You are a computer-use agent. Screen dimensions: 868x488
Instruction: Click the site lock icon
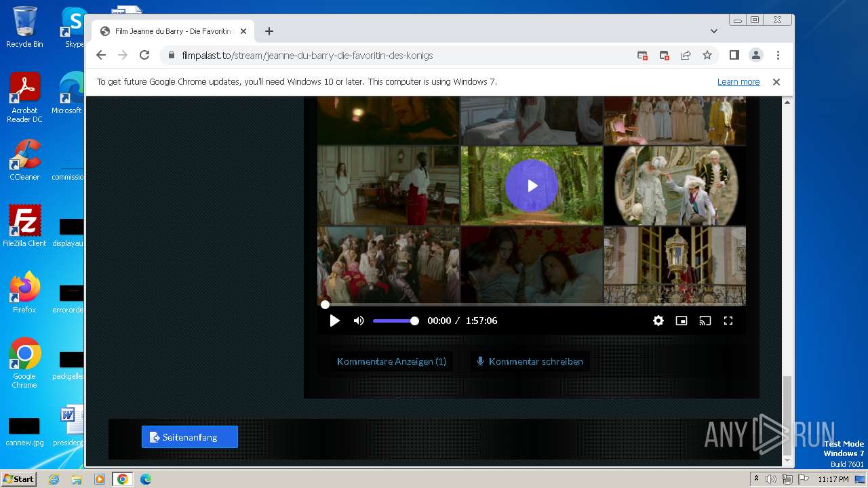click(171, 56)
